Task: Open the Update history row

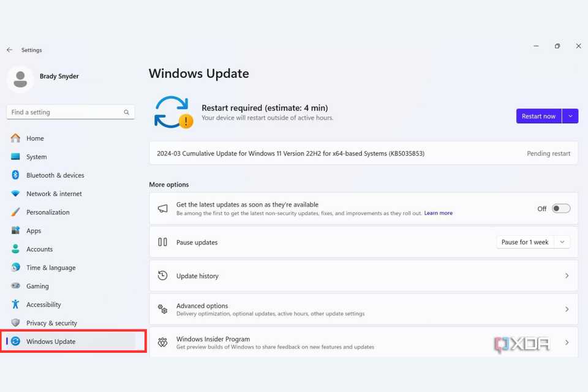Action: [363, 276]
